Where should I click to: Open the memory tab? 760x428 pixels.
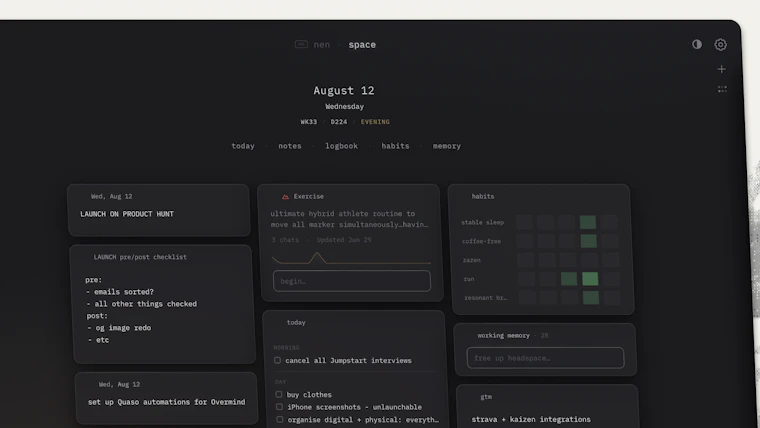point(447,146)
